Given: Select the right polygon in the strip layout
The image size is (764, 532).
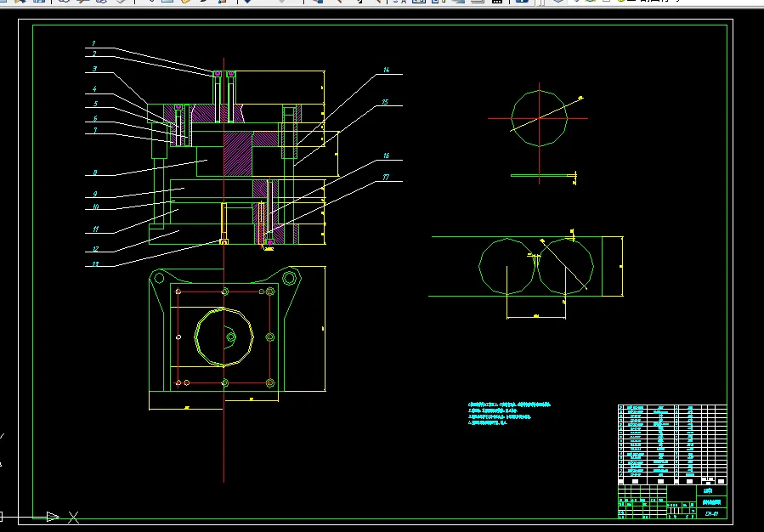Looking at the screenshot, I should coord(565,267).
